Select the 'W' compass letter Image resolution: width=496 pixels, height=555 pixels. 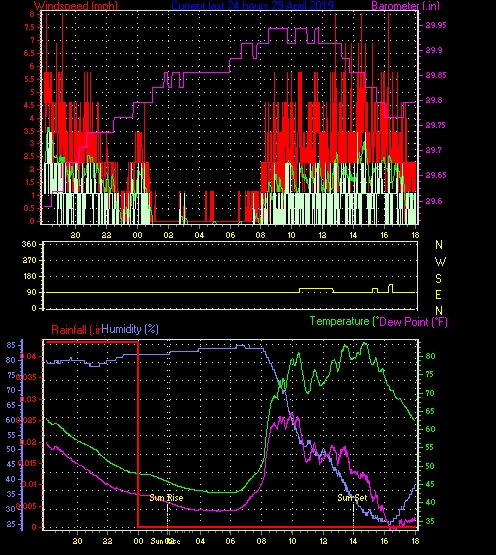[440, 262]
